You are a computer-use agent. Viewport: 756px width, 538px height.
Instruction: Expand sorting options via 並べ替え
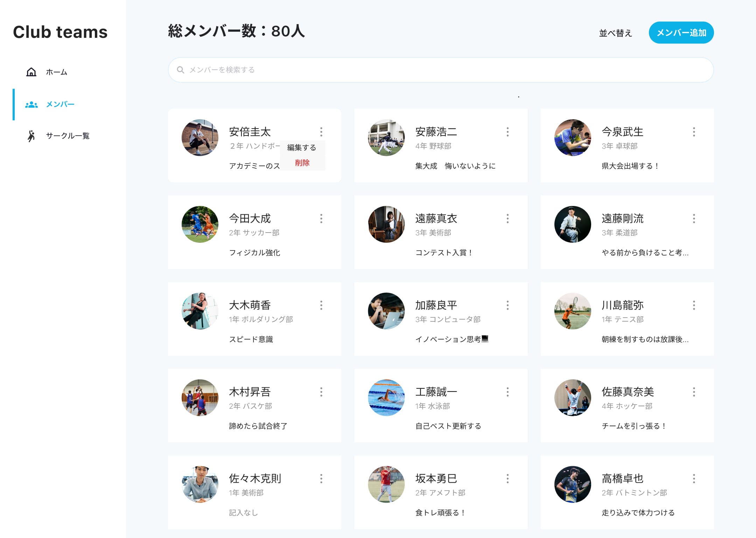[615, 33]
